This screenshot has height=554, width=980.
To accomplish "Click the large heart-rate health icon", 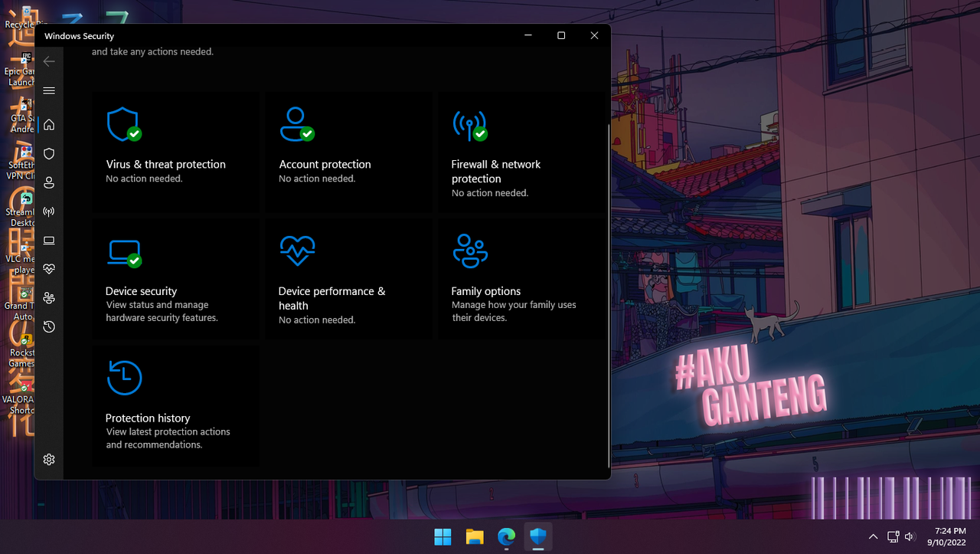I will tap(297, 251).
